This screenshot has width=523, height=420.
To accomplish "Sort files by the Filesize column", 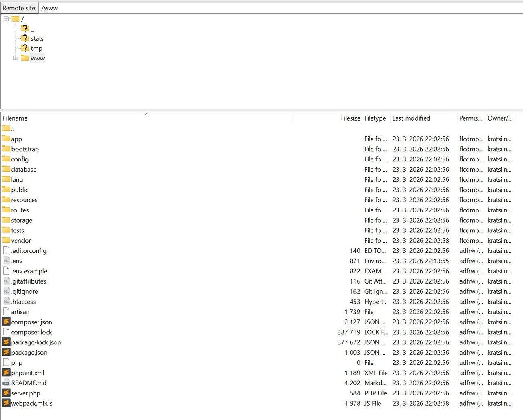I will click(x=350, y=118).
